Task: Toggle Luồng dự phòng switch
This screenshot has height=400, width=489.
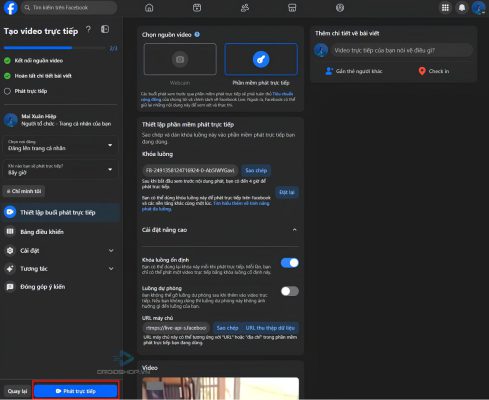Action: point(290,291)
